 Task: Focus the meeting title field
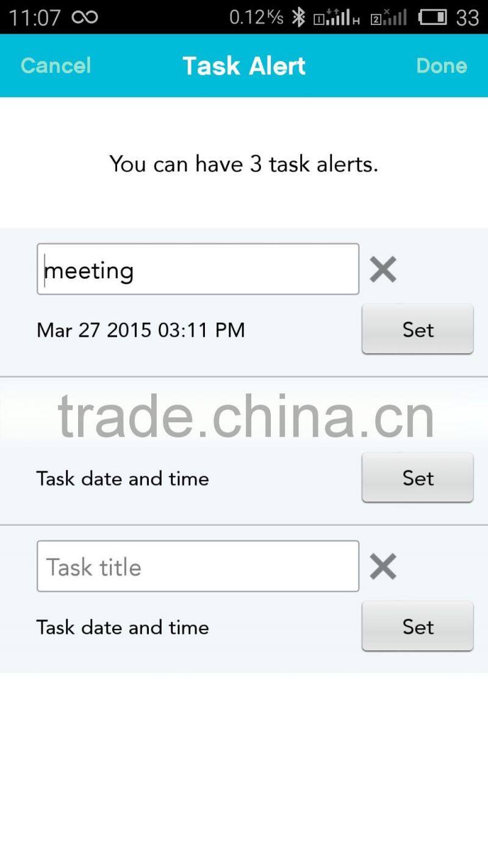coord(198,269)
